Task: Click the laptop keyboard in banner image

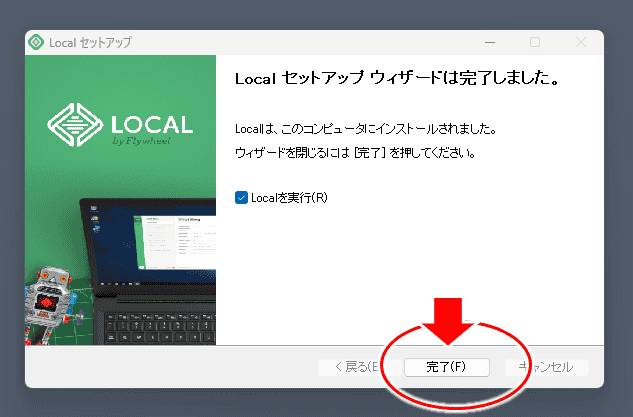Action: 160,325
